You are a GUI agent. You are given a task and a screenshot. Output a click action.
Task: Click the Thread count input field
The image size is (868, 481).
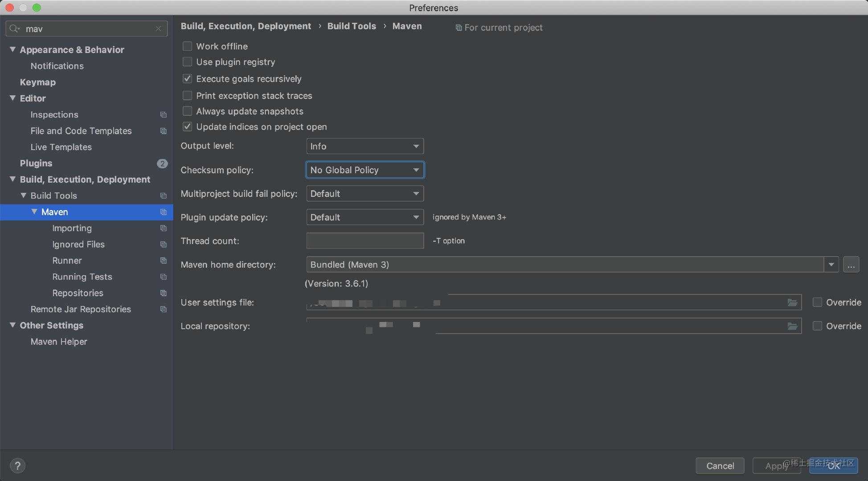point(364,240)
